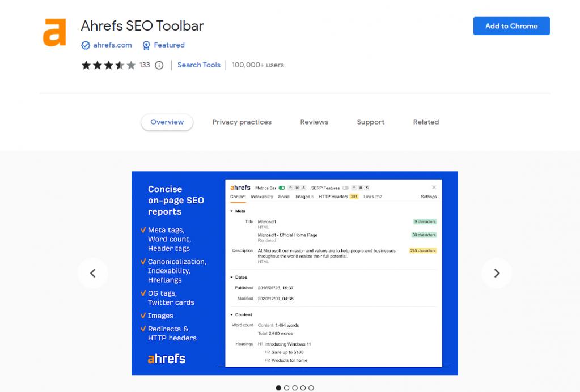Click the published date 2016/07/25, 15:37
This screenshot has height=392, width=580.
click(276, 288)
